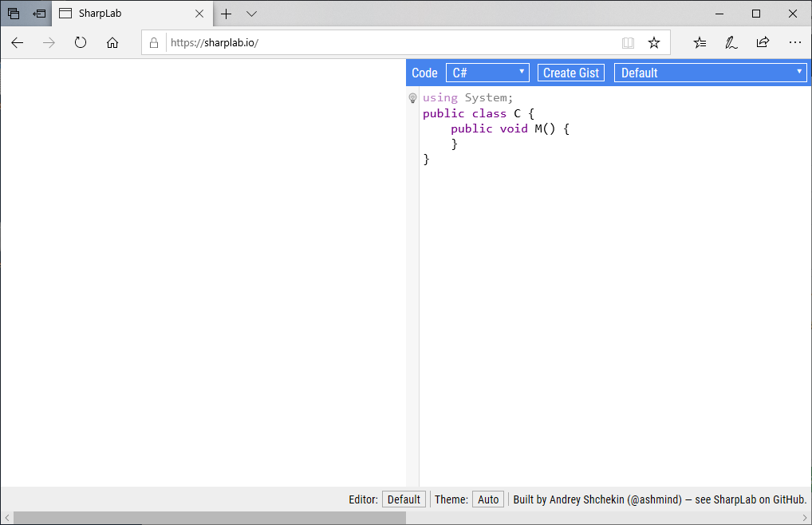The height and width of the screenshot is (525, 812).
Task: Open the Favorites hub icon
Action: (699, 42)
